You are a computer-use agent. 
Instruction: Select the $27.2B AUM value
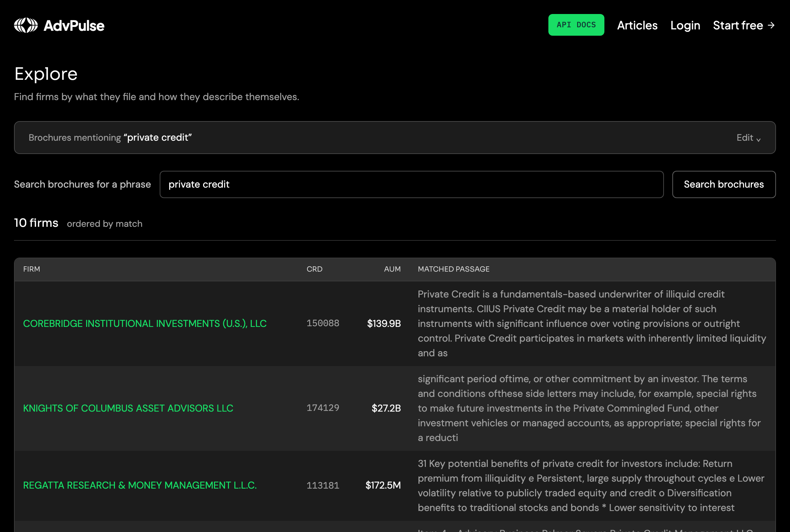386,408
